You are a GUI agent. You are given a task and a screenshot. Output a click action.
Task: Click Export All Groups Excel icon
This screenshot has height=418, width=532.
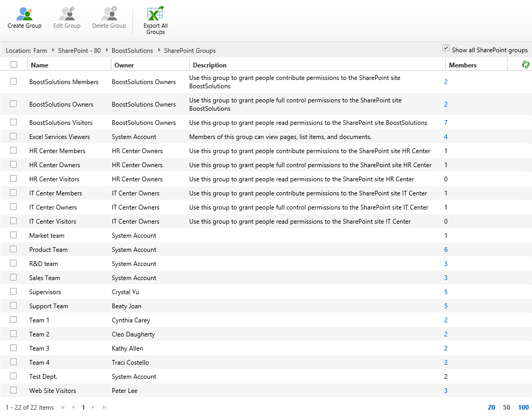[155, 14]
